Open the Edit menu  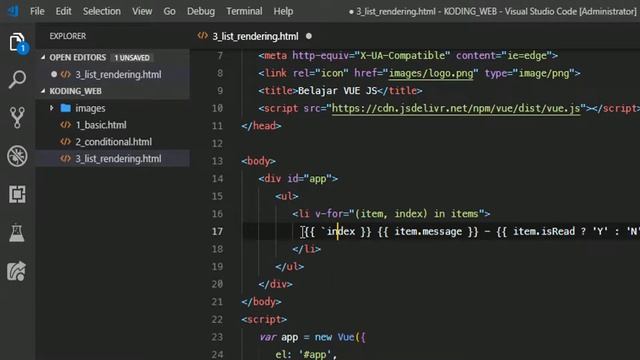click(x=63, y=11)
